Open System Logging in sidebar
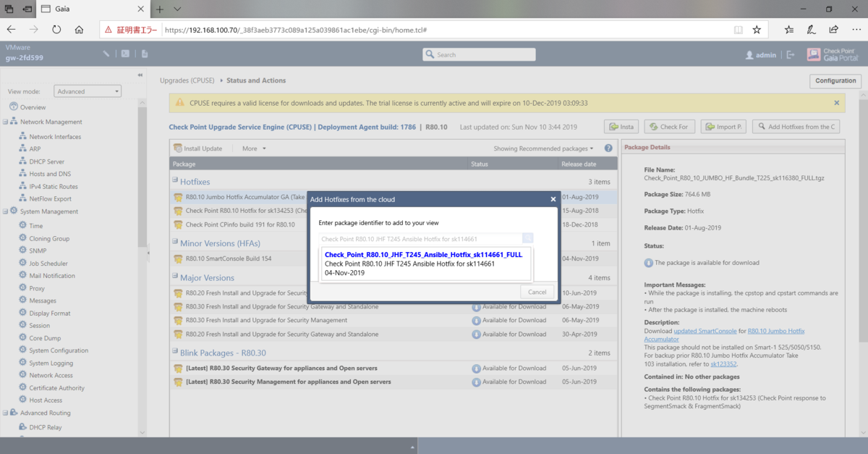The height and width of the screenshot is (454, 868). tap(51, 363)
